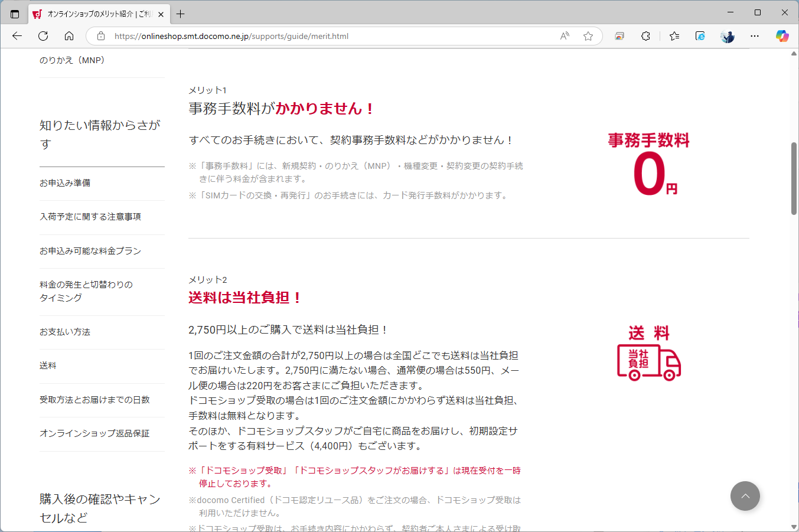Open the browser Home page icon
This screenshot has width=799, height=532.
tap(69, 36)
